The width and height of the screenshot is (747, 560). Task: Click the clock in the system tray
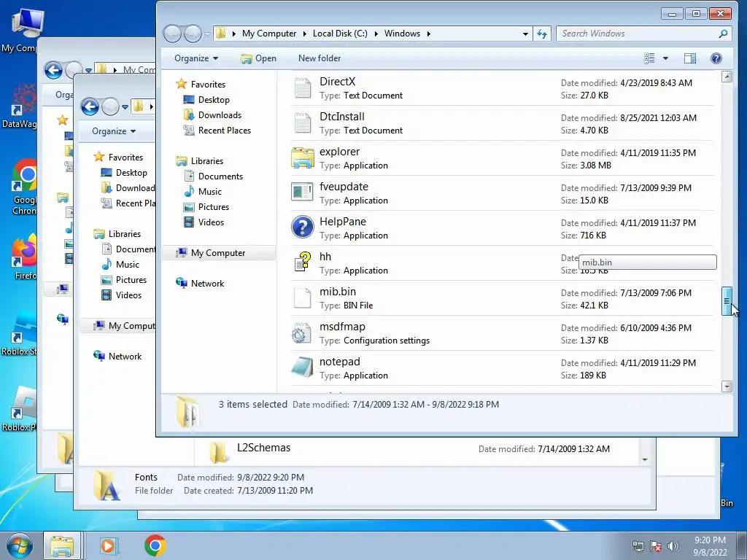[x=710, y=546]
